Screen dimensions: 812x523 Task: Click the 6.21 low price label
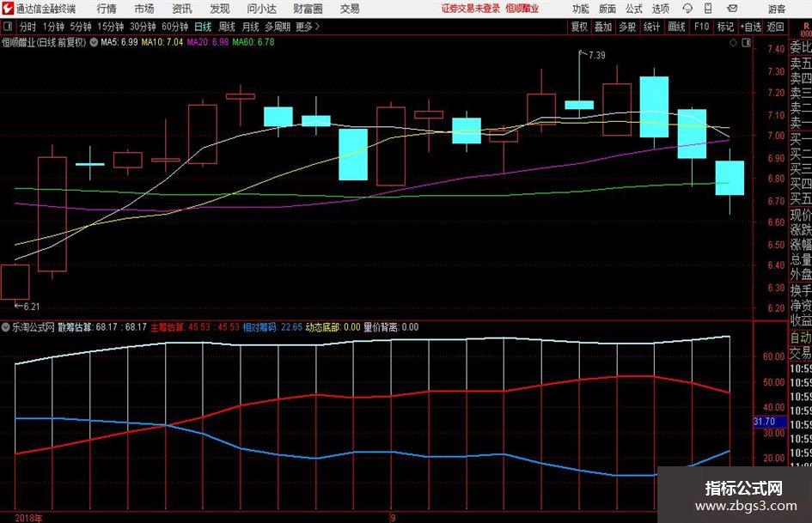(x=32, y=307)
